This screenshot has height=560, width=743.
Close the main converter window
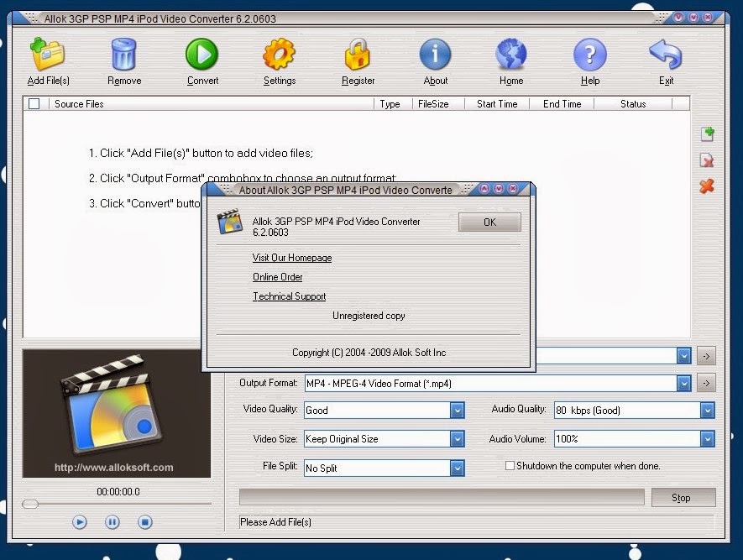coord(708,17)
